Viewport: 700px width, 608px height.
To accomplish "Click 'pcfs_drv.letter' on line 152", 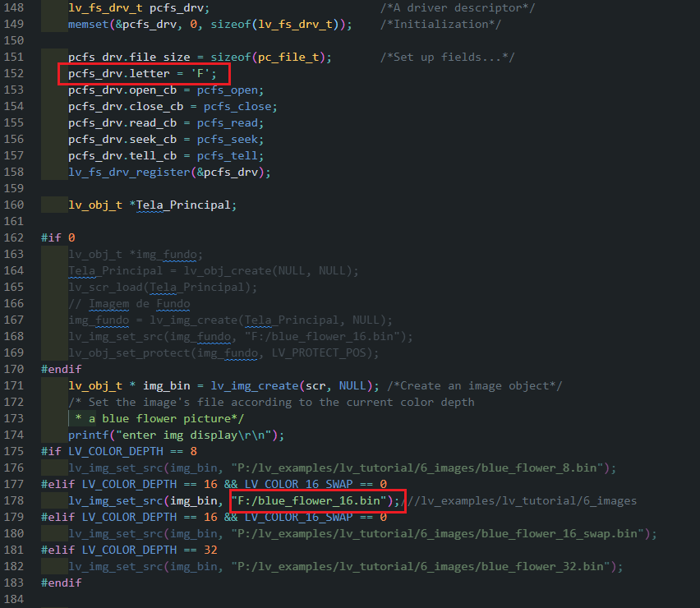I will 119,73.
